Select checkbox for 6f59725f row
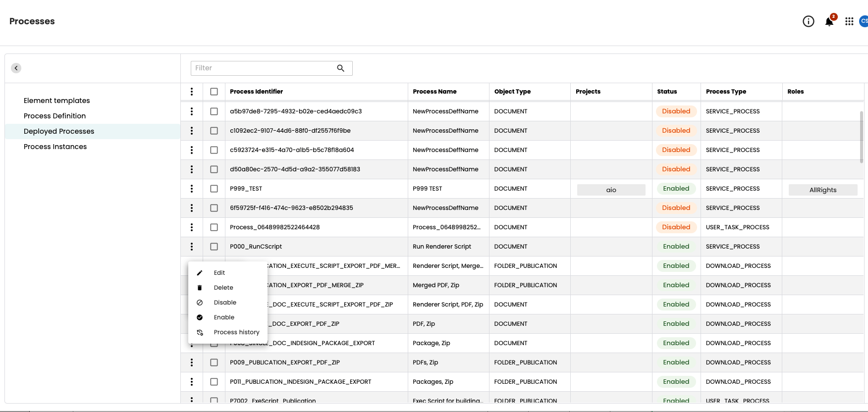868x412 pixels. tap(214, 208)
